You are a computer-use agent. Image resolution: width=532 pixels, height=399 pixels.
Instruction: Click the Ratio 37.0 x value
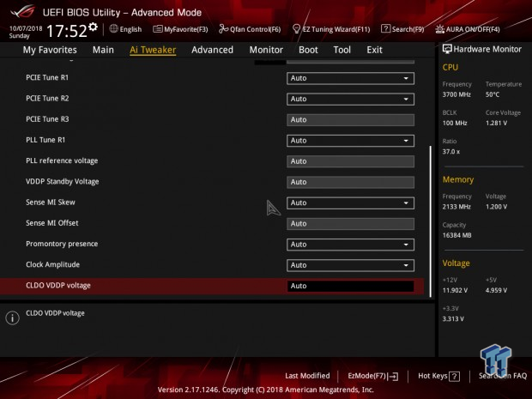450,152
